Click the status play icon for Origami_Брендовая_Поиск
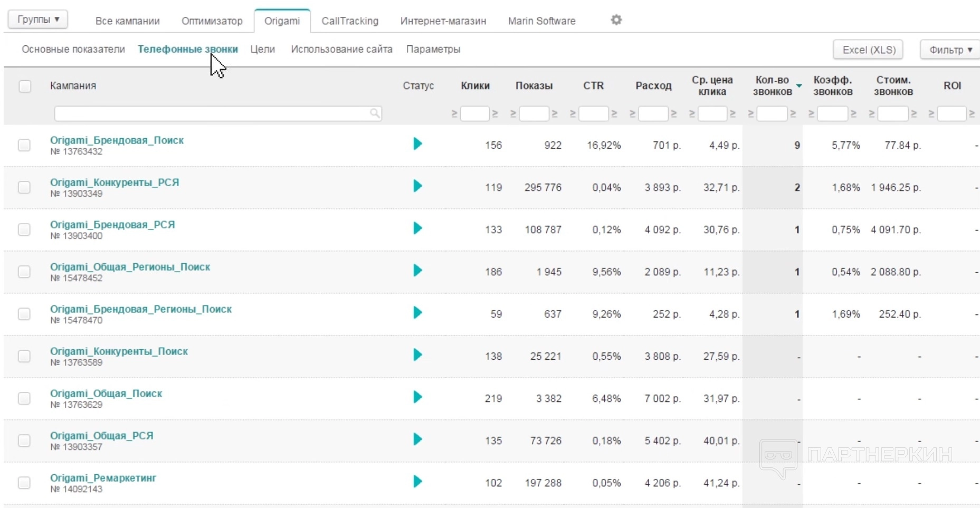980x508 pixels. 417,143
